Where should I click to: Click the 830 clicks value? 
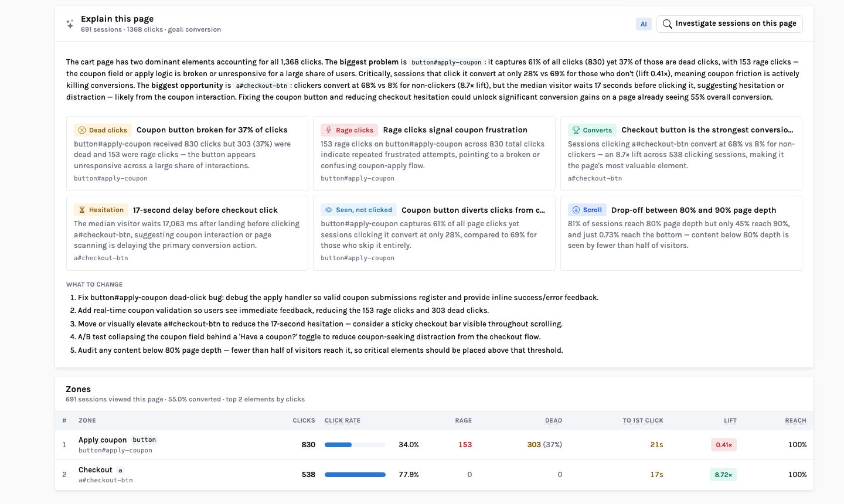tap(308, 445)
